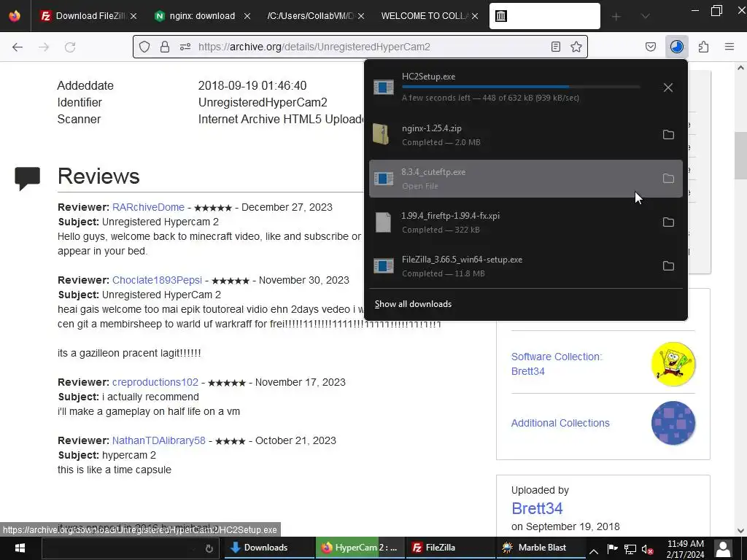Click the muted volume tray icon

(x=648, y=550)
